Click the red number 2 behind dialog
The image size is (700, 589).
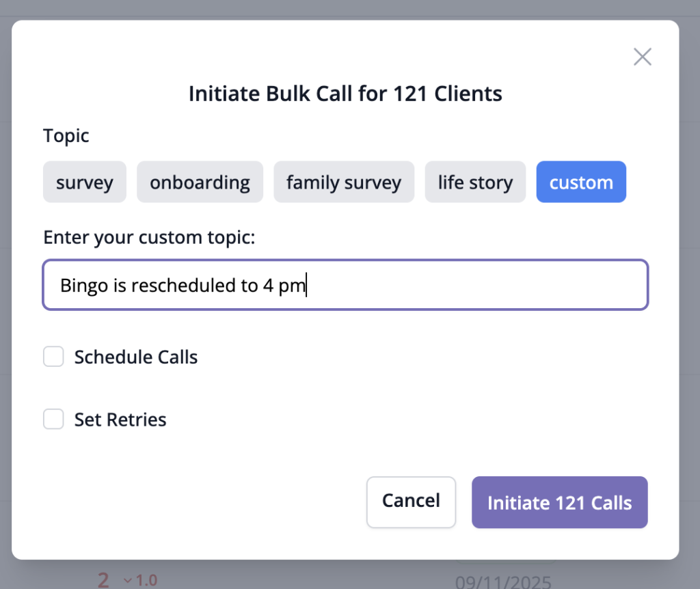pos(103,581)
